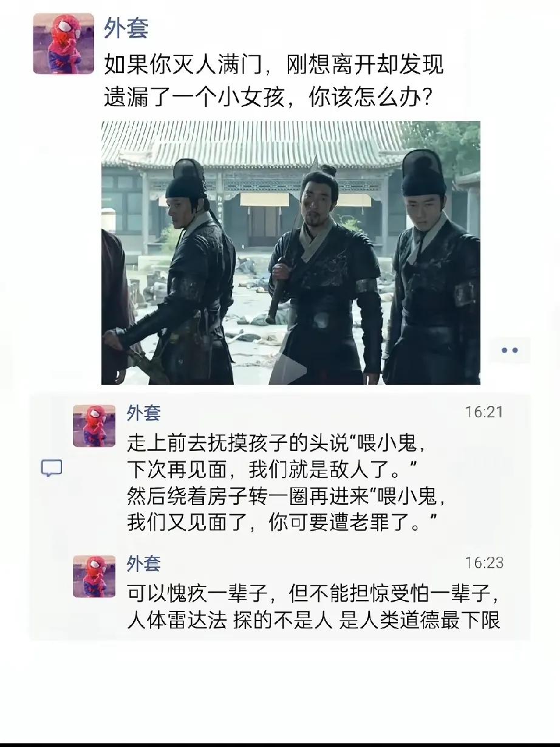Click the name 外套 on the 16:23 comment

pyautogui.click(x=144, y=563)
